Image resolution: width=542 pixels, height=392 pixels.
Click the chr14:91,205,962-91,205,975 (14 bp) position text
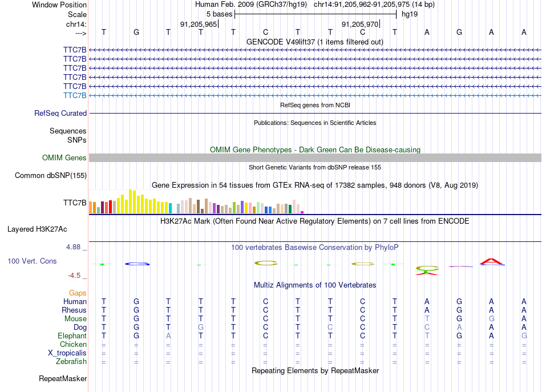coord(374,5)
